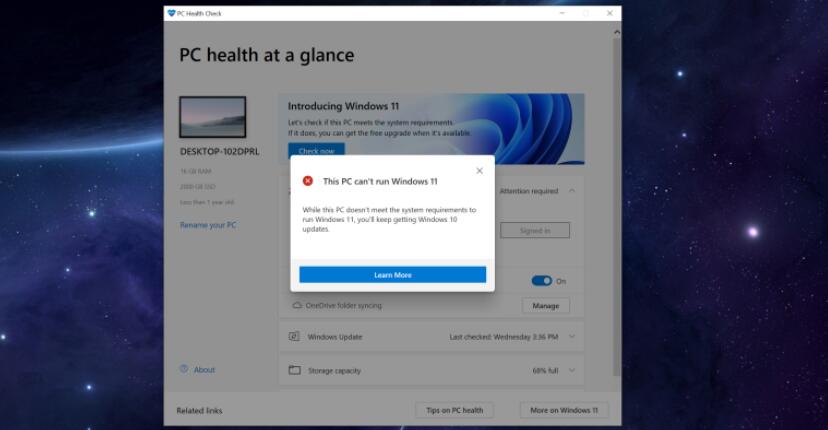Close the PC Health Check window
This screenshot has width=828, height=430.
pos(609,13)
